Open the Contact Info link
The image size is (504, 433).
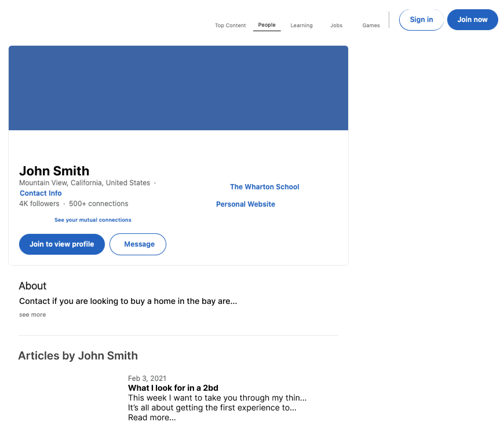[41, 193]
